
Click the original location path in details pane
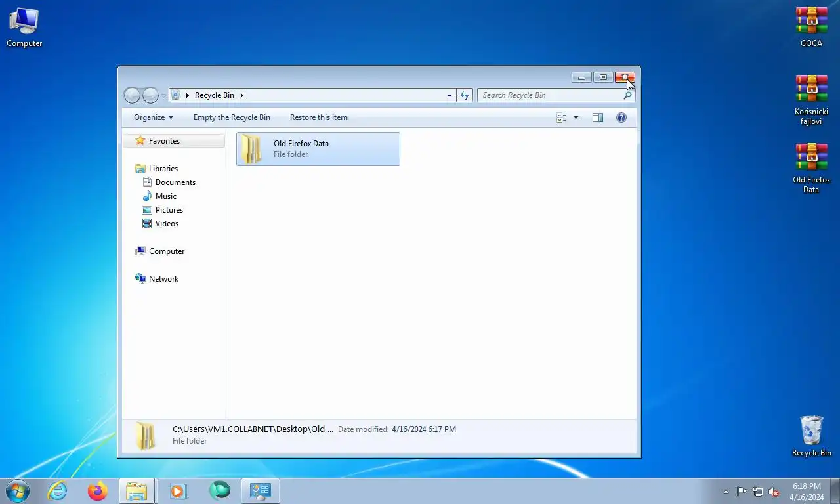click(x=253, y=429)
